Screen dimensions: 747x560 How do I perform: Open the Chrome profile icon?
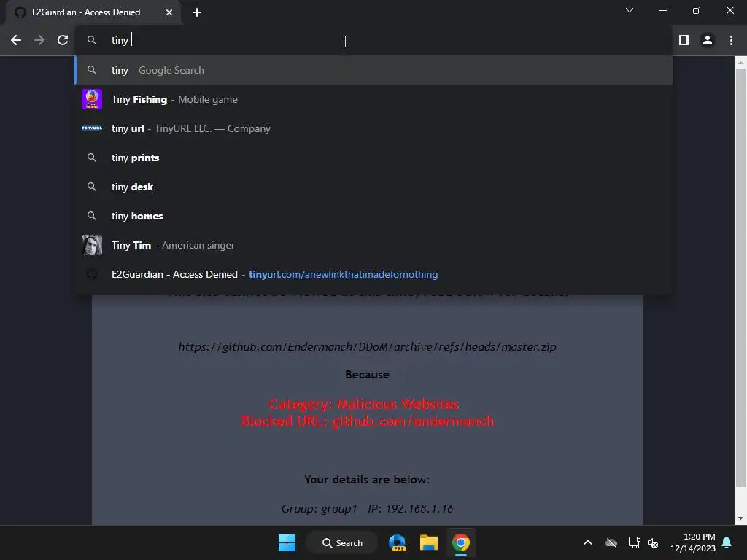[x=708, y=41]
